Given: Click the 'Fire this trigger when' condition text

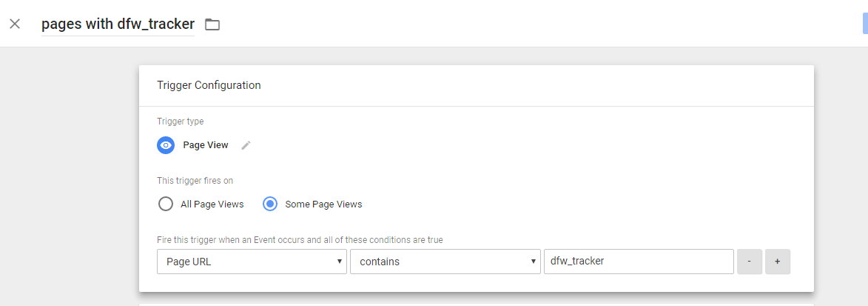Looking at the screenshot, I should click(300, 241).
